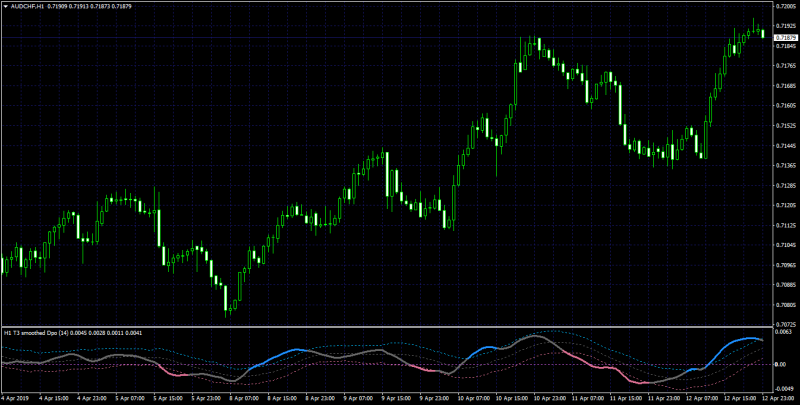Viewport: 800px width, 405px height.
Task: Click the lowest candle near 0.70805 level
Action: click(x=226, y=299)
